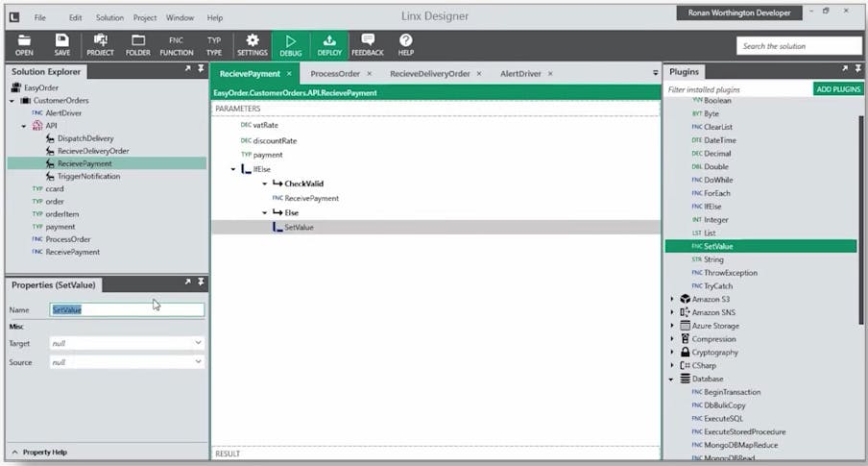Click the Azure Storage plugin icon
This screenshot has height=466, width=868.
tap(686, 326)
